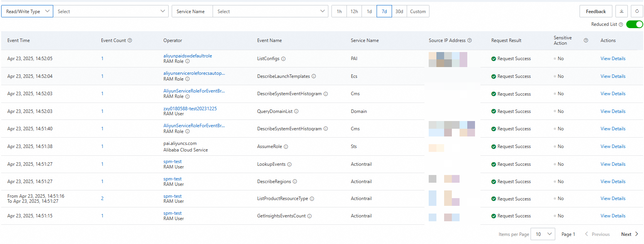
Task: Open View Details for ListConfigs event
Action: [x=613, y=59]
